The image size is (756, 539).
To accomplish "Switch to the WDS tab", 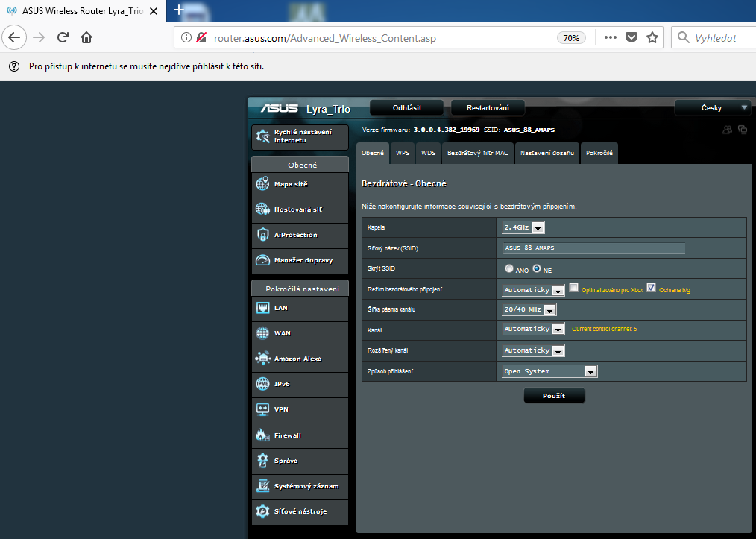I will [428, 153].
